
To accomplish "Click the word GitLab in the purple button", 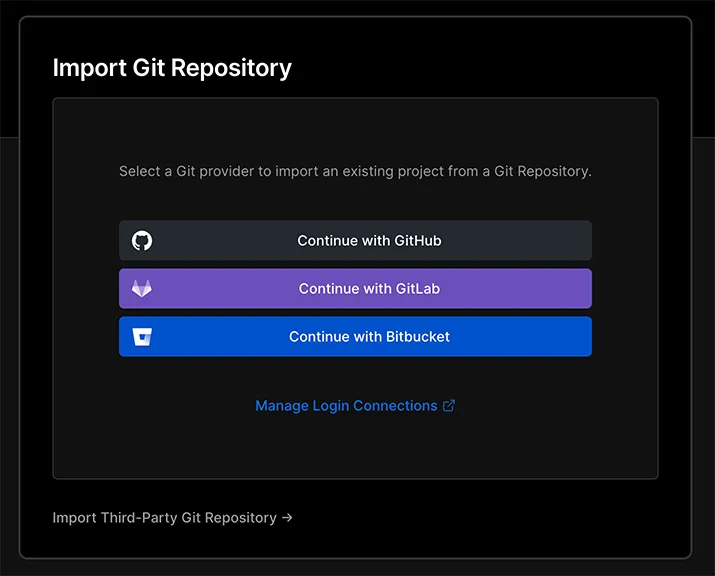I will coord(418,289).
